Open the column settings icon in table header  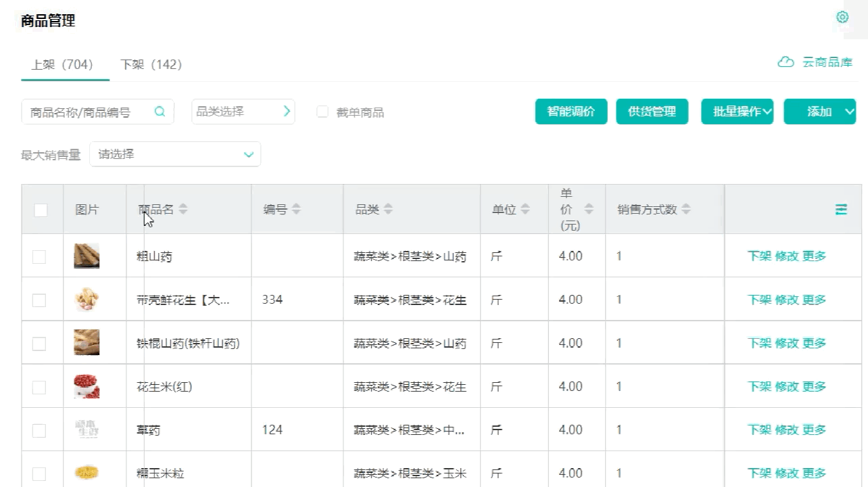tap(841, 210)
